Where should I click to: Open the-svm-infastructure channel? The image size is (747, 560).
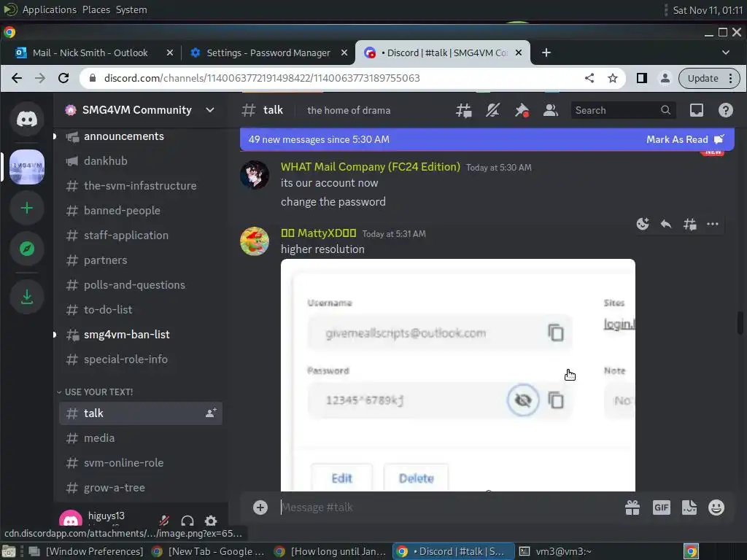(141, 186)
